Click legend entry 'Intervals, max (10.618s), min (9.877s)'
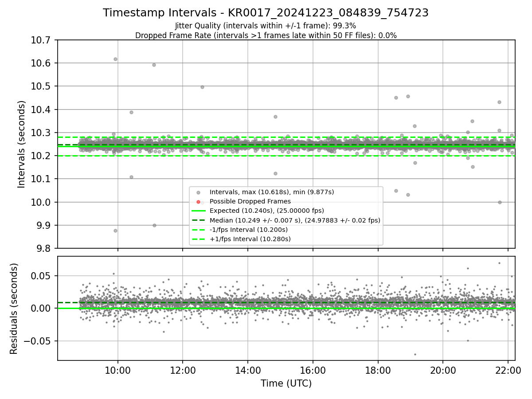This screenshot has height=399, width=532. click(272, 192)
